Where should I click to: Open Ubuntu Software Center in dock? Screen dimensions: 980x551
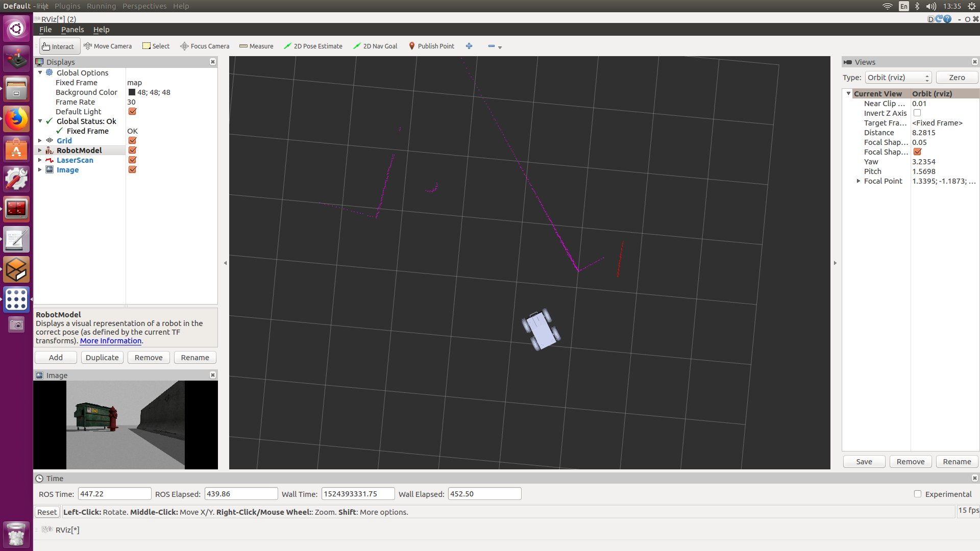(16, 149)
